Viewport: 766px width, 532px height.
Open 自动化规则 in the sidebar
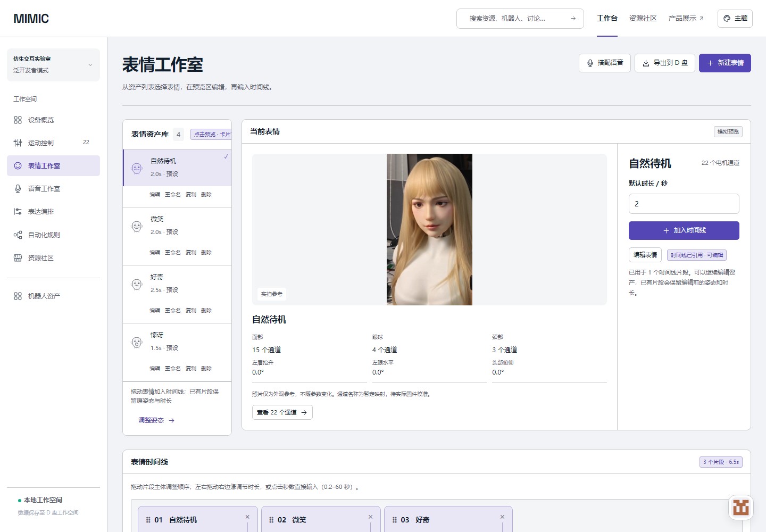coord(53,235)
